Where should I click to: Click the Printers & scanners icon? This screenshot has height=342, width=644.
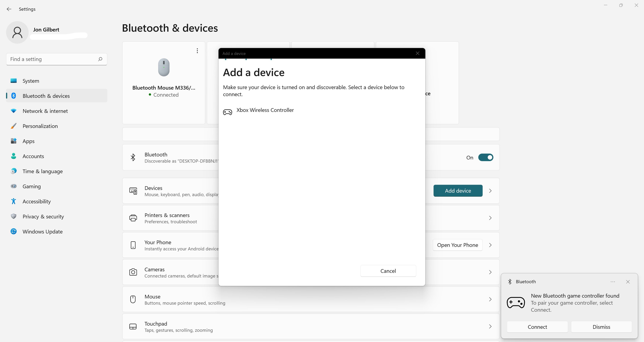(x=133, y=218)
